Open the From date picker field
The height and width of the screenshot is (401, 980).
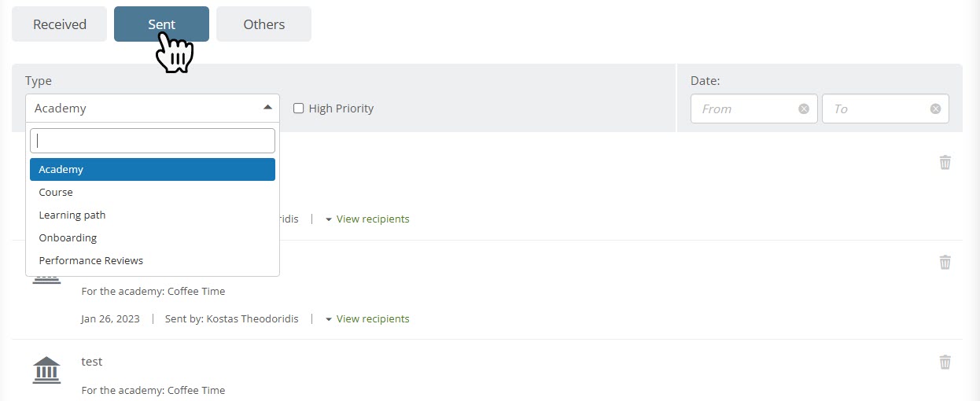pos(743,109)
